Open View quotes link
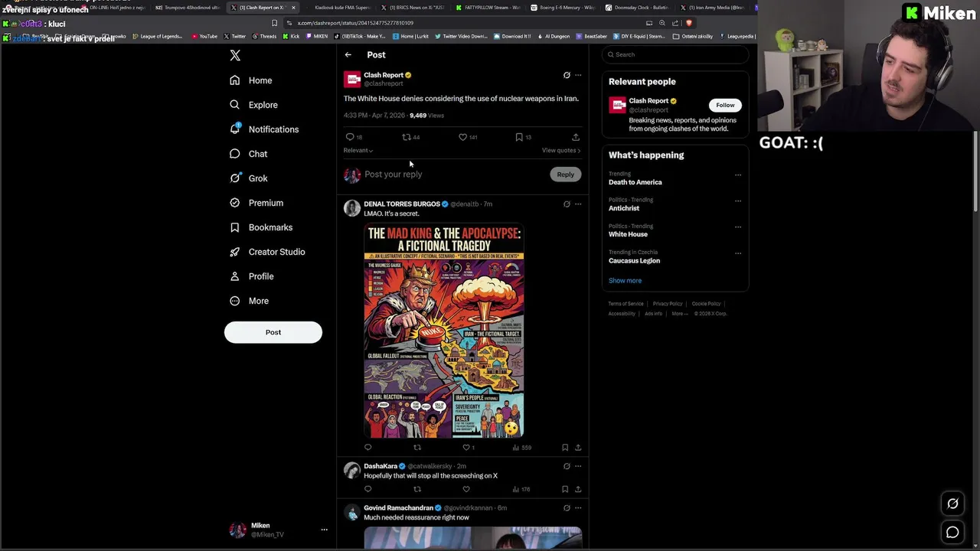980x551 pixels. [x=561, y=151]
